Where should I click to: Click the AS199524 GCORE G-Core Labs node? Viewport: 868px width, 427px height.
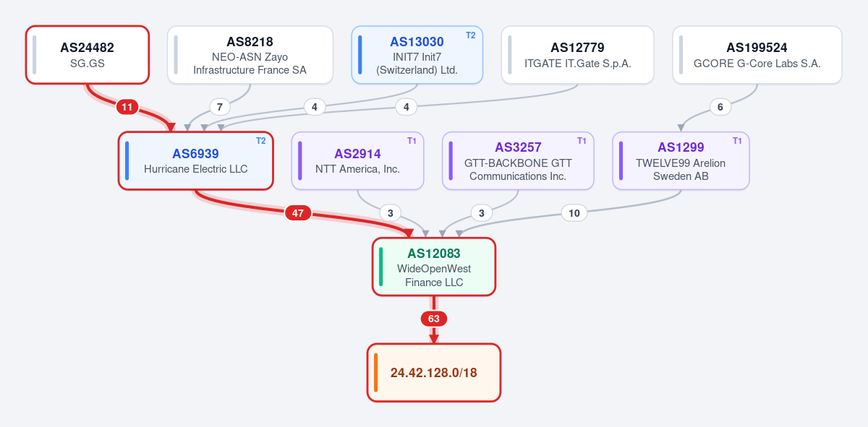757,55
